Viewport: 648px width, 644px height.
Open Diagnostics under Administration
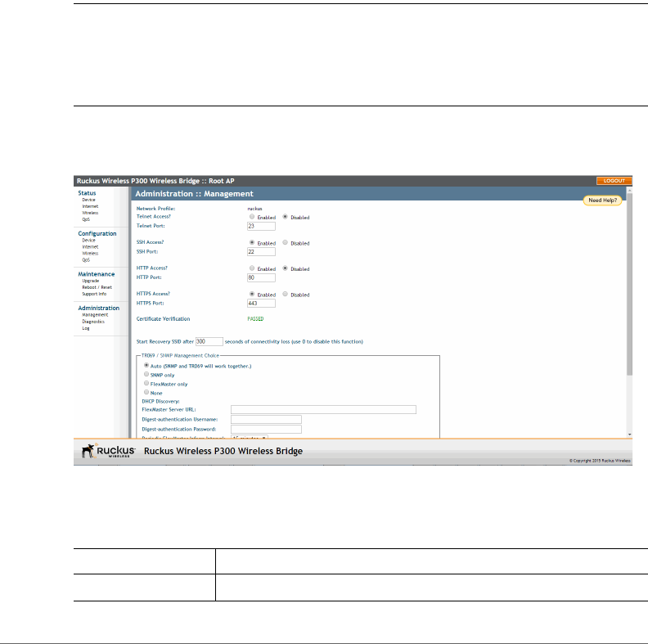tap(93, 322)
